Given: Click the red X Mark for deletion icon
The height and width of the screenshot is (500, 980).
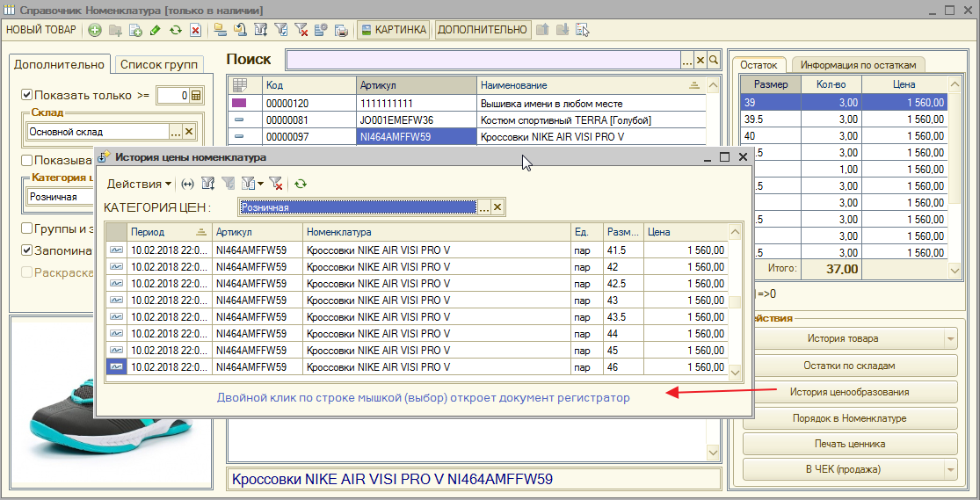Looking at the screenshot, I should coord(196,30).
